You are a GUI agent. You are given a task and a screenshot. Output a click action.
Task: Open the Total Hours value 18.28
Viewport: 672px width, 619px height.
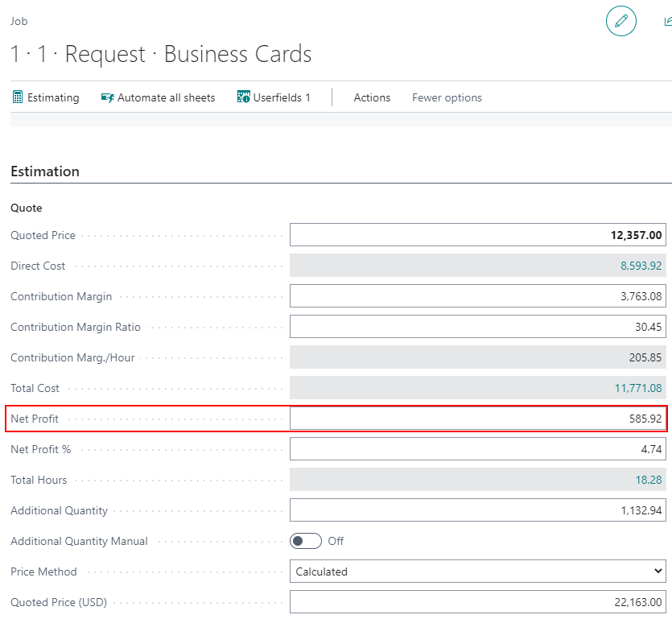649,480
